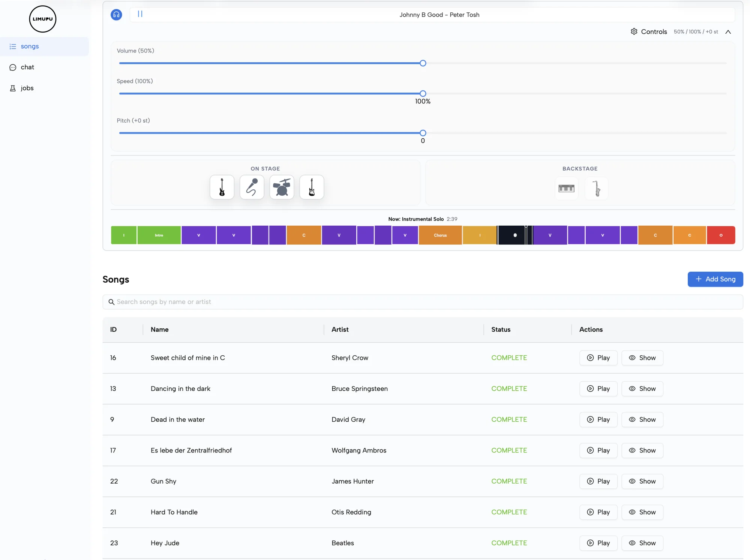The height and width of the screenshot is (560, 750).
Task: Play Hard To Handle
Action: click(598, 512)
